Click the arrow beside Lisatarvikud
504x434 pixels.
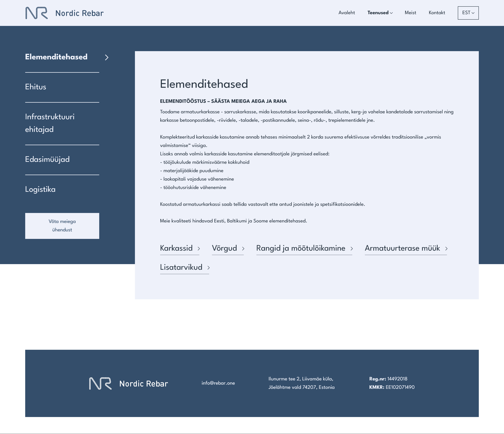[208, 268]
